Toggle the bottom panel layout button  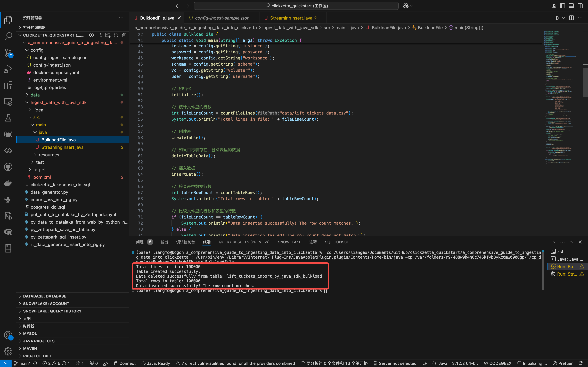tap(571, 6)
